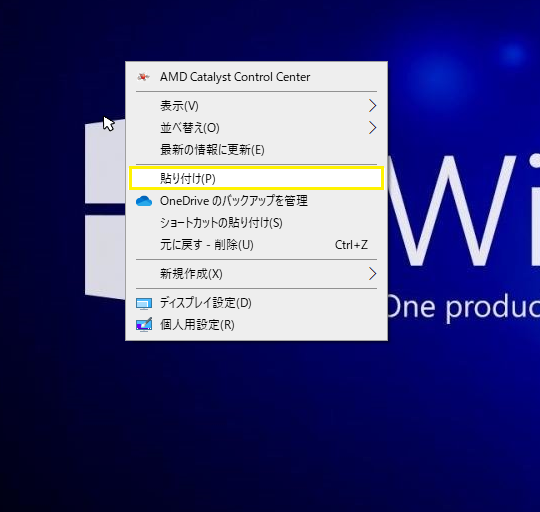The height and width of the screenshot is (512, 540).
Task: Click the display settings monitor icon
Action: (144, 303)
